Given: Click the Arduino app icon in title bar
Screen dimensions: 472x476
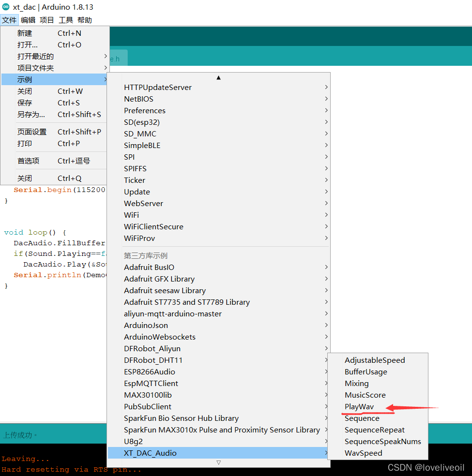Looking at the screenshot, I should [5, 7].
